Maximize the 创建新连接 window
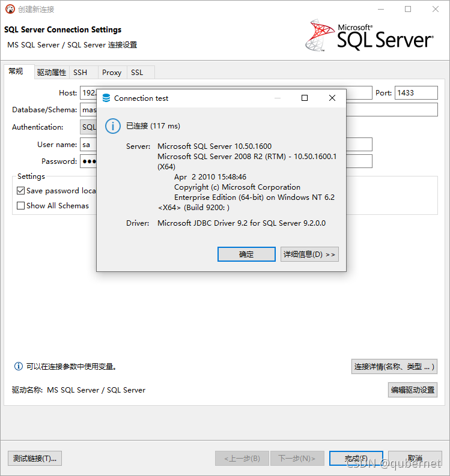The image size is (450, 476). tap(408, 9)
